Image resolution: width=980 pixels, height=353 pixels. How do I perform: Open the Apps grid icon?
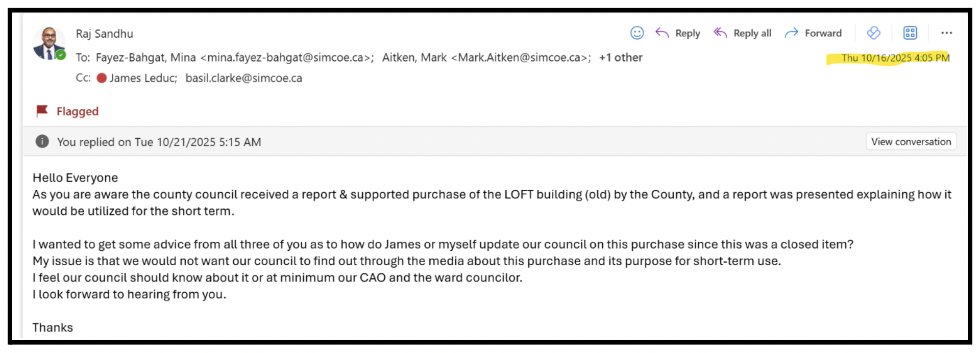click(910, 33)
